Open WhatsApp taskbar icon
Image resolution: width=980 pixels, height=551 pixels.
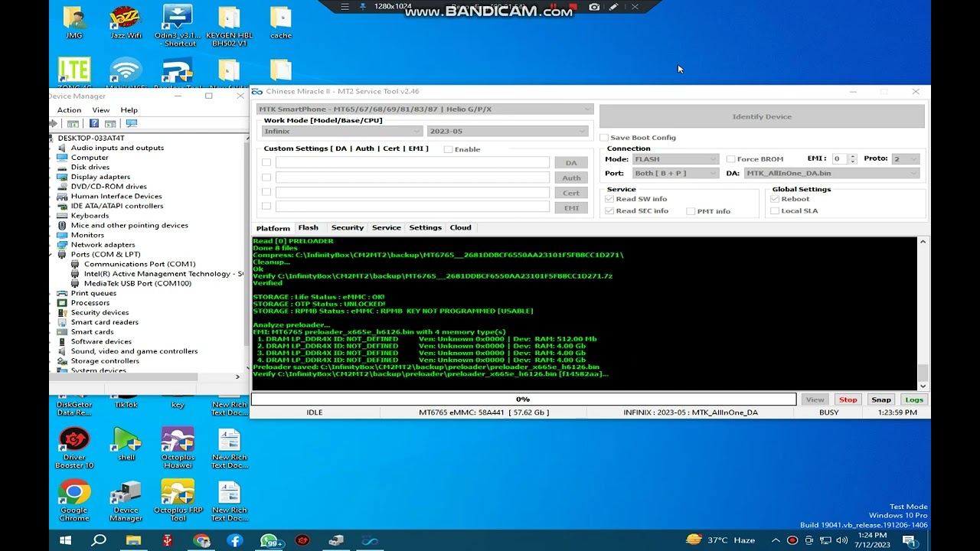point(269,541)
